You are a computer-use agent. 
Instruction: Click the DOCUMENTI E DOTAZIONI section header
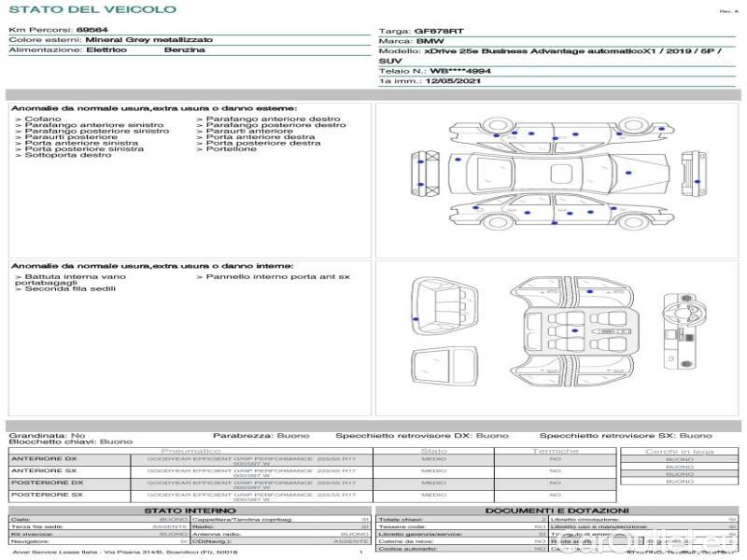pos(557,511)
